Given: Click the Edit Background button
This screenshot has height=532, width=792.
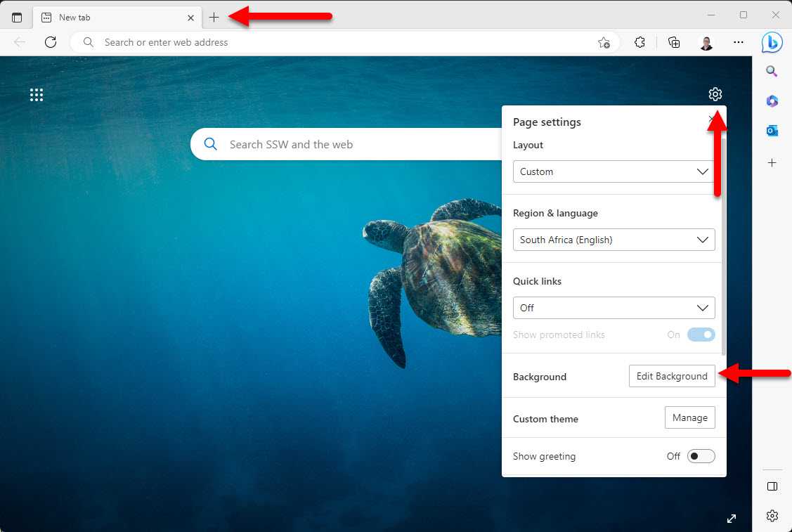Looking at the screenshot, I should (x=672, y=376).
